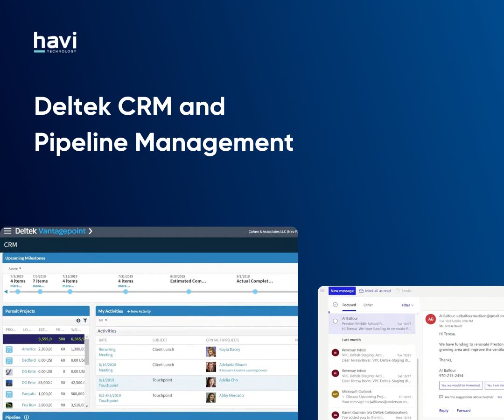Viewport: 504px width, 420px height.
Task: Click the 9/1/2019 Actual Complet... milestone dot
Action: click(x=255, y=292)
